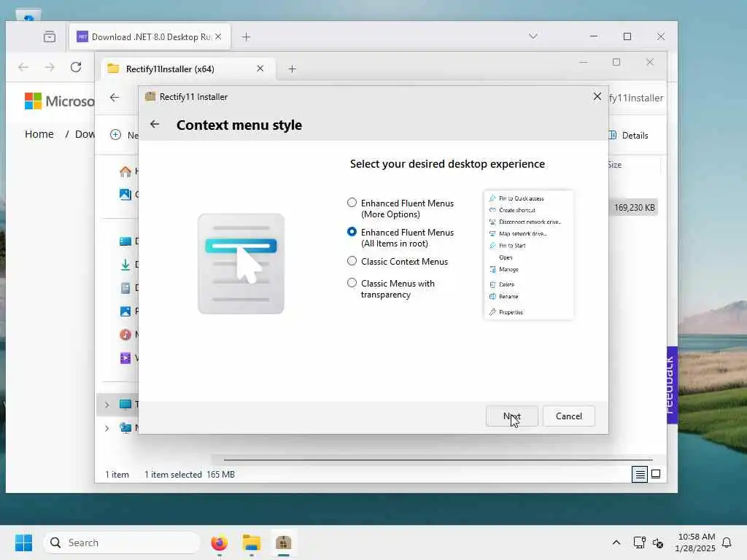This screenshot has height=560, width=747.
Task: Click the Microsoft logo on webpage
Action: pos(60,101)
